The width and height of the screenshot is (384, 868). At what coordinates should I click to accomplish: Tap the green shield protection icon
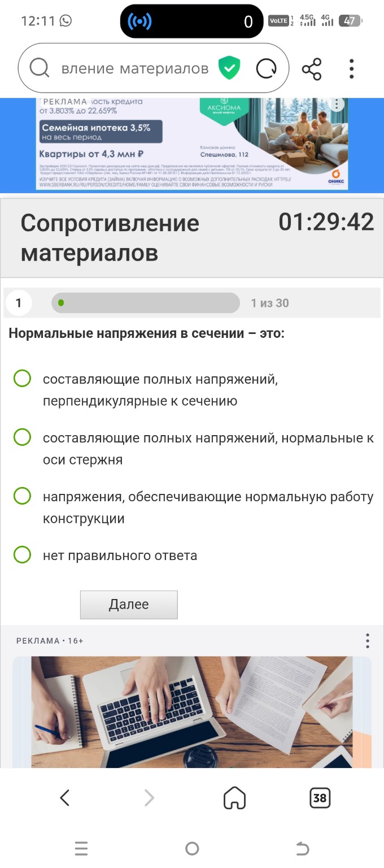pos(230,67)
